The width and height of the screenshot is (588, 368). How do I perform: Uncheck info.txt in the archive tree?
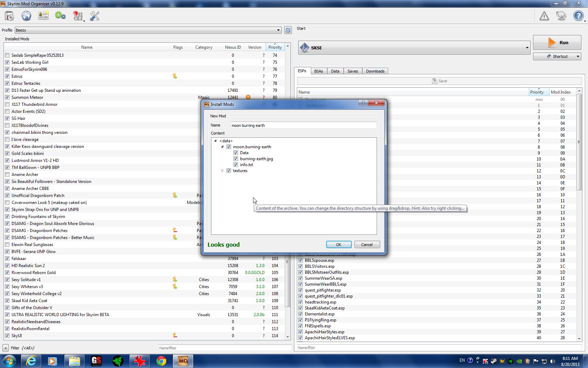(236, 165)
